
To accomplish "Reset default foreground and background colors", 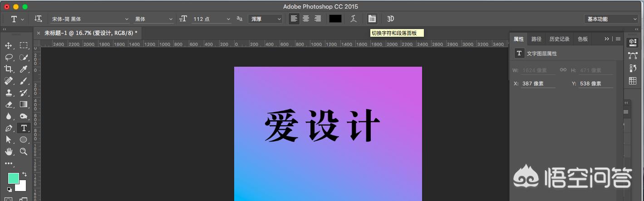I will click(x=9, y=189).
